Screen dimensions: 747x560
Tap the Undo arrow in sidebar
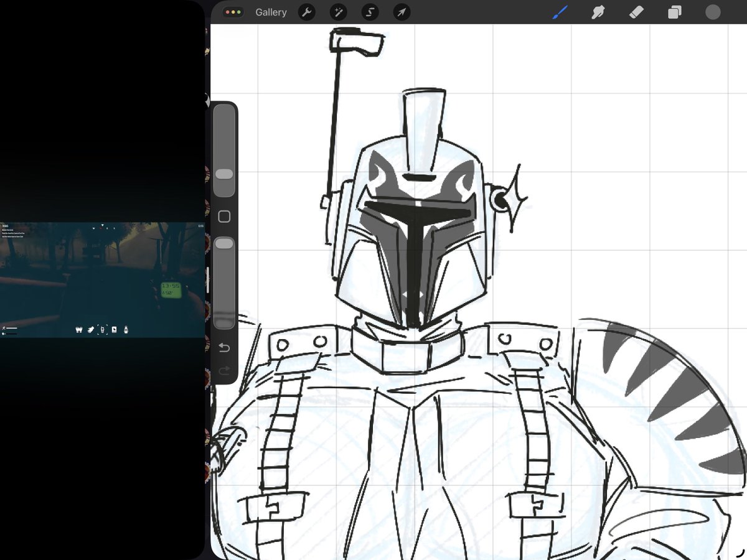click(224, 347)
